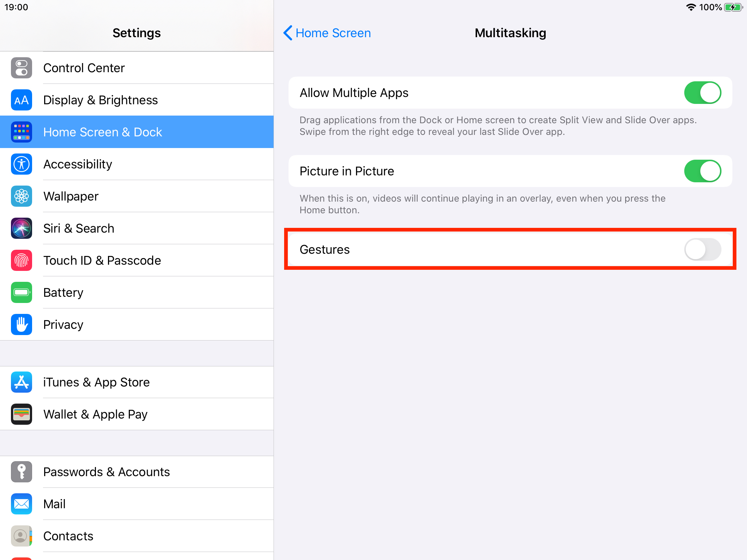
Task: Open the Mail settings row
Action: point(137,504)
